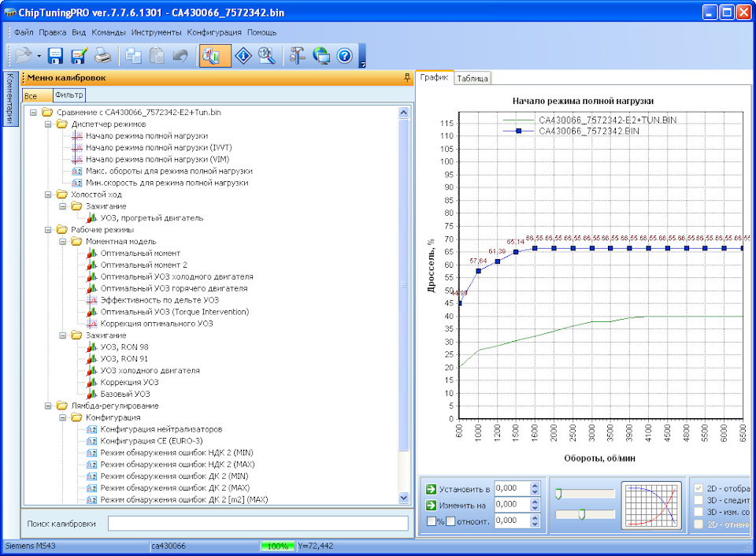Image resolution: width=756 pixels, height=556 pixels.
Task: Click the upper slider handle
Action: pyautogui.click(x=558, y=494)
